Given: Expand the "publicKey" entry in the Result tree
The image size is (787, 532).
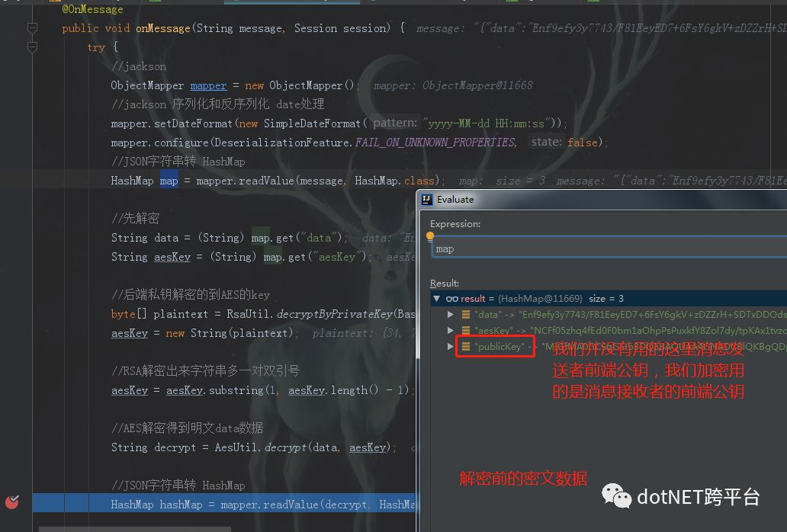Looking at the screenshot, I should pyautogui.click(x=450, y=347).
